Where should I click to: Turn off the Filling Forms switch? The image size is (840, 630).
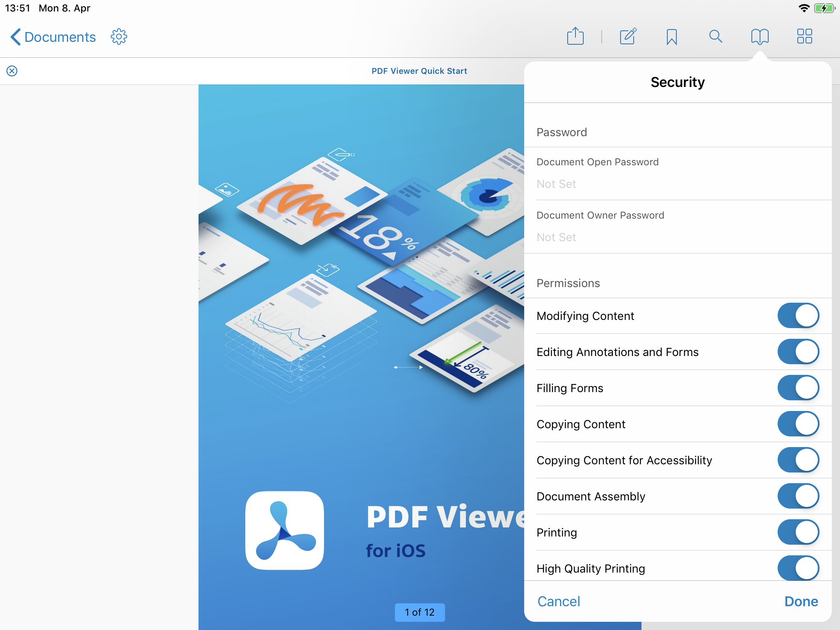798,388
